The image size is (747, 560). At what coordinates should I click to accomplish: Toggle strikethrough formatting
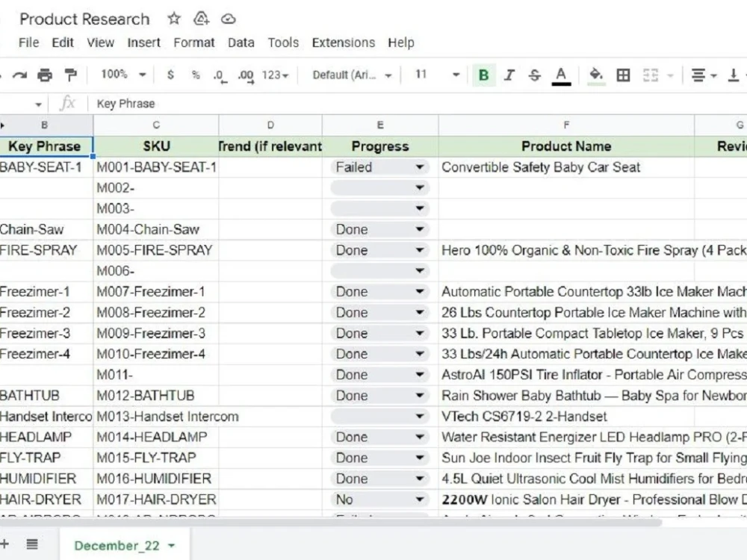[x=535, y=75]
